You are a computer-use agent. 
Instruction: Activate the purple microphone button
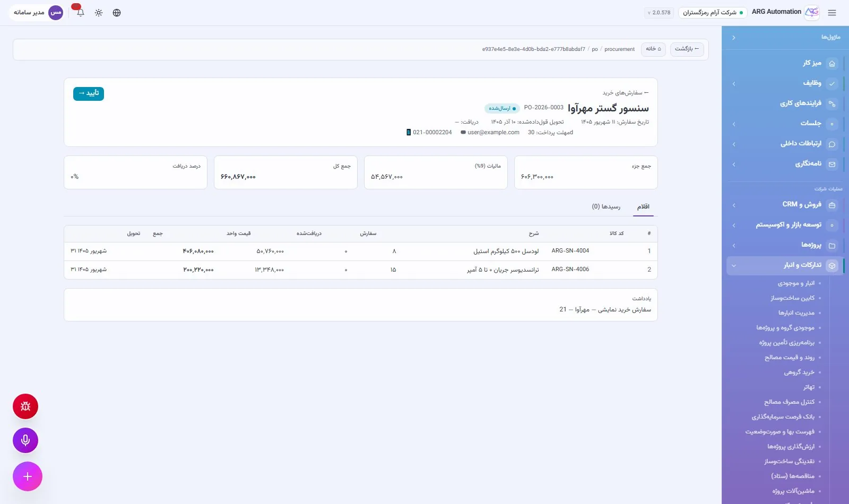click(x=25, y=440)
